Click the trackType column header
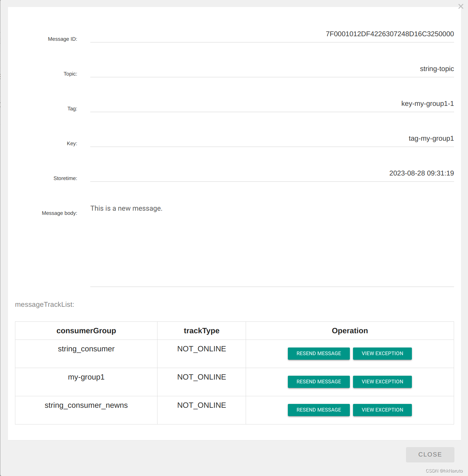 [201, 330]
